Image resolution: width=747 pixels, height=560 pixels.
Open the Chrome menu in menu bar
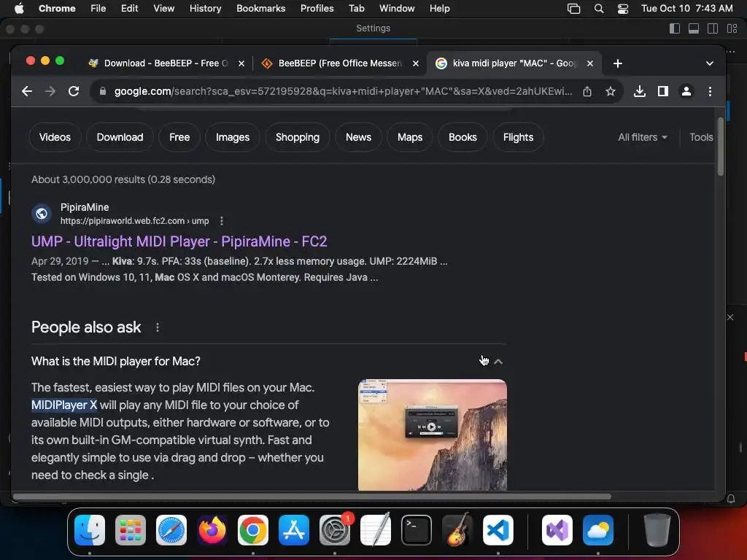click(x=57, y=8)
